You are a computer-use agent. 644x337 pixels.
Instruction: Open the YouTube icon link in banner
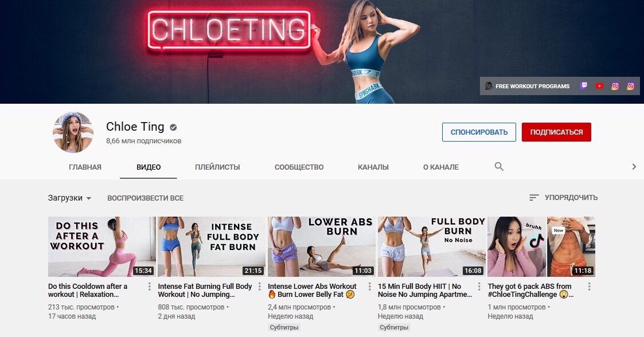tap(599, 86)
